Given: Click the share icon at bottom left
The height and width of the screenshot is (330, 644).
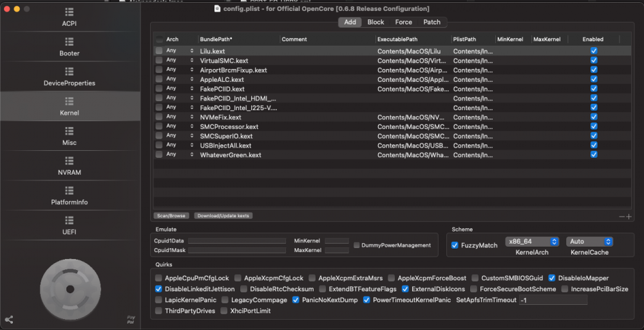Looking at the screenshot, I should pos(8,319).
